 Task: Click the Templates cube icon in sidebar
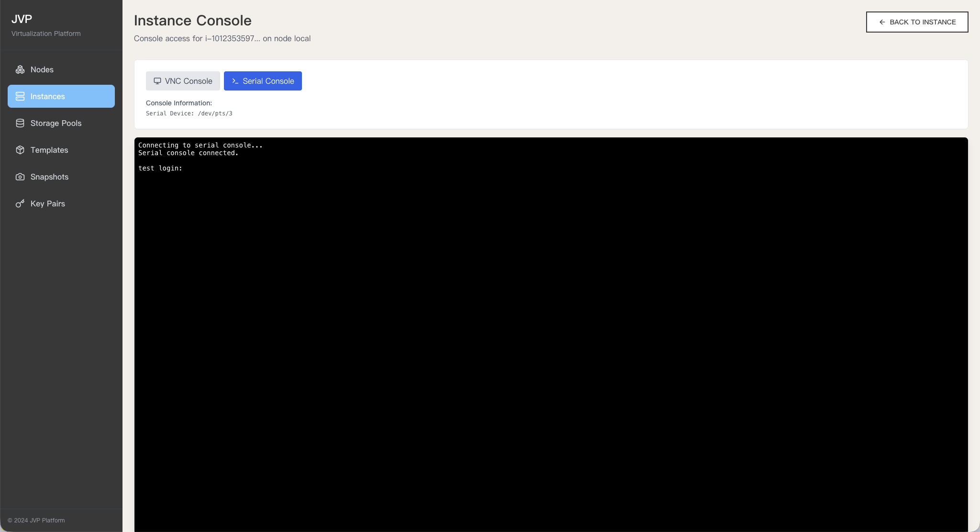click(20, 150)
